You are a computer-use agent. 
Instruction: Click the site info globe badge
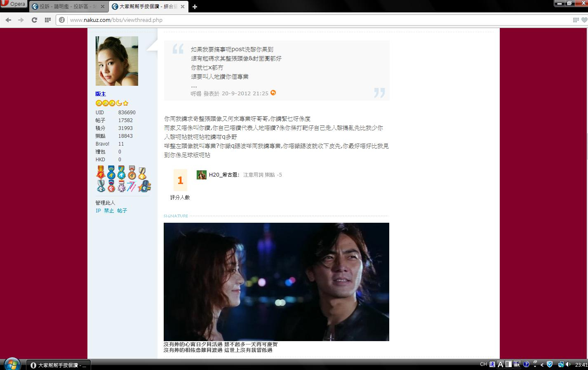click(x=62, y=20)
